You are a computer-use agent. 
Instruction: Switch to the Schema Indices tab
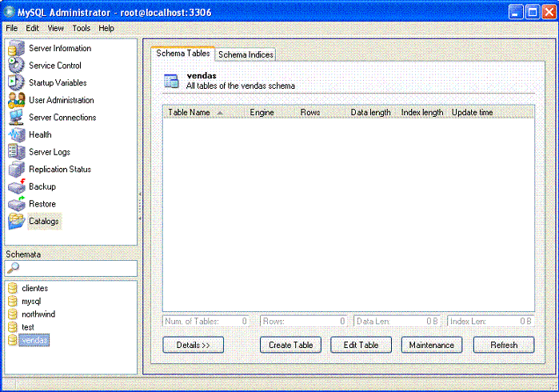[x=246, y=54]
